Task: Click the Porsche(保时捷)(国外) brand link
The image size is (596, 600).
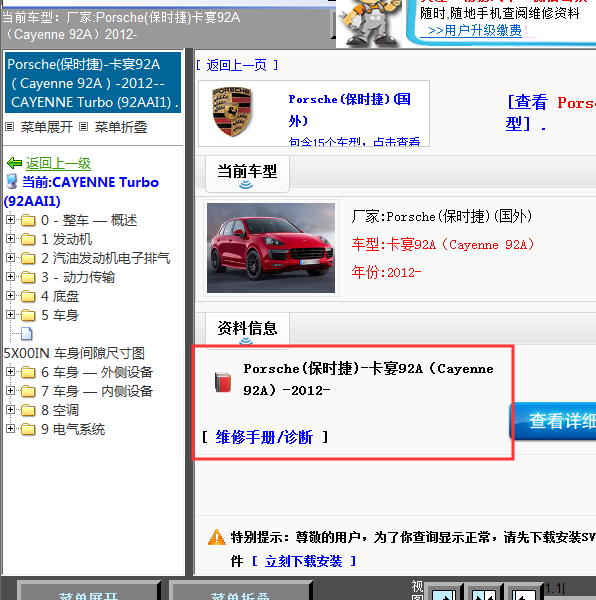Action: point(350,110)
